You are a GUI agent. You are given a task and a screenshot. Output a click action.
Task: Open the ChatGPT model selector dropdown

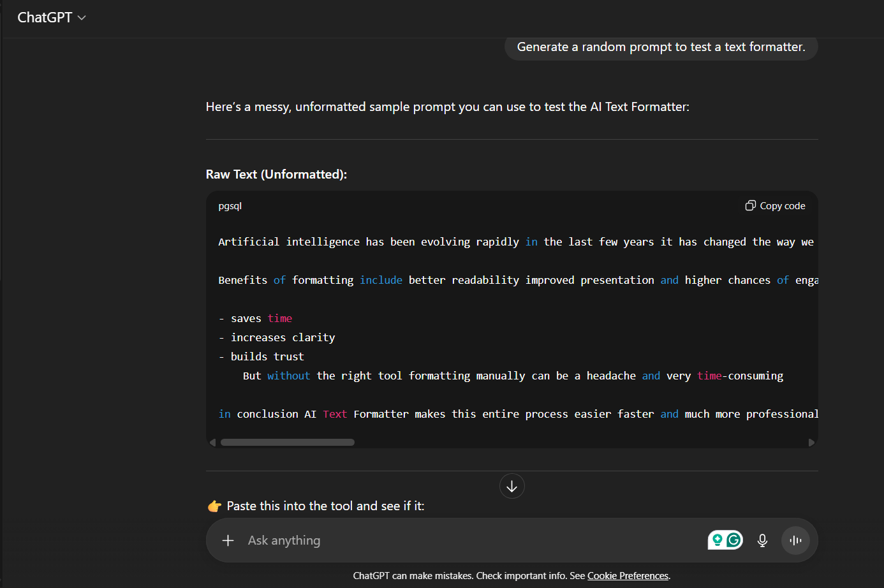pos(51,18)
